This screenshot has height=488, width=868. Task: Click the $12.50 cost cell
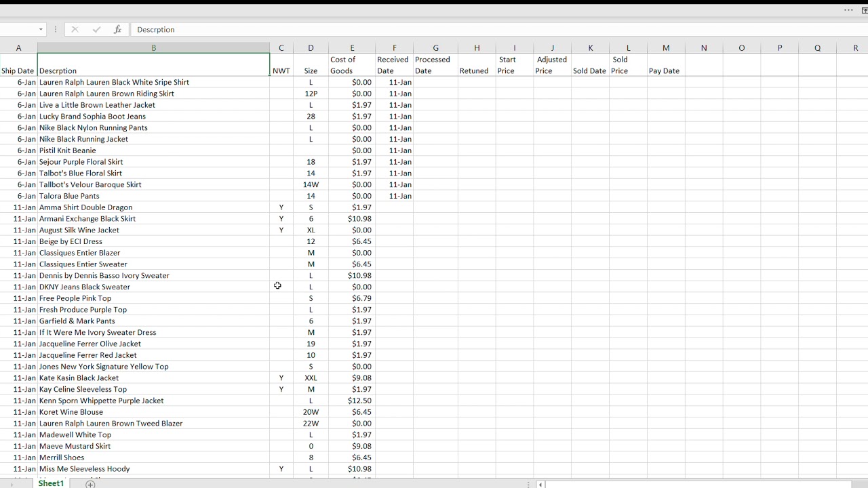(352, 401)
